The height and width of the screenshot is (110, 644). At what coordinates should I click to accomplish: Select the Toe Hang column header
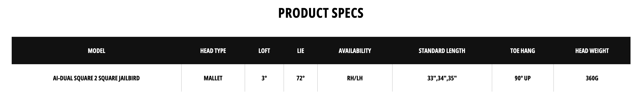(523, 51)
